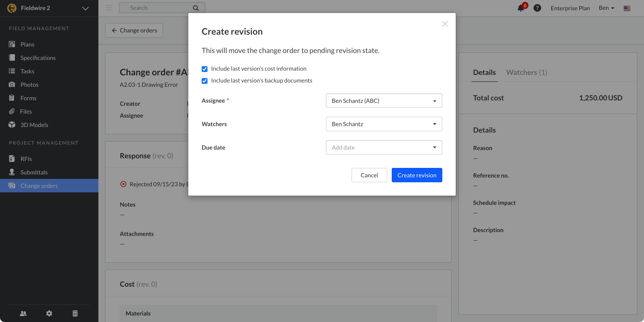Toggle the hamburger menu icon
This screenshot has height=322, width=644.
click(109, 8)
